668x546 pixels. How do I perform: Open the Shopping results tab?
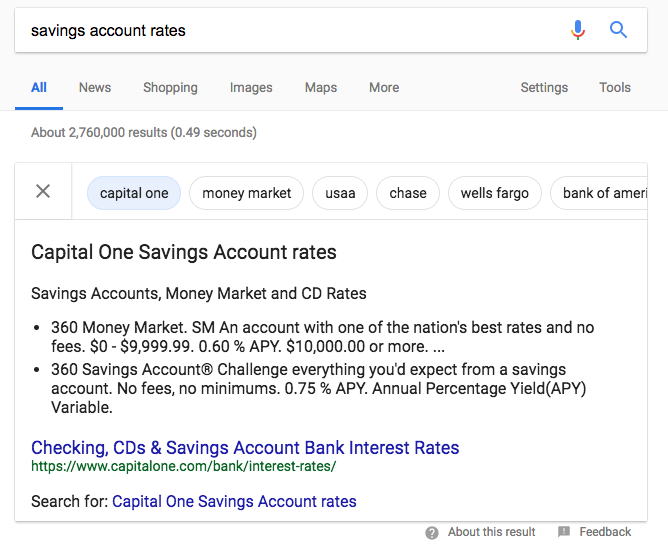coord(170,87)
